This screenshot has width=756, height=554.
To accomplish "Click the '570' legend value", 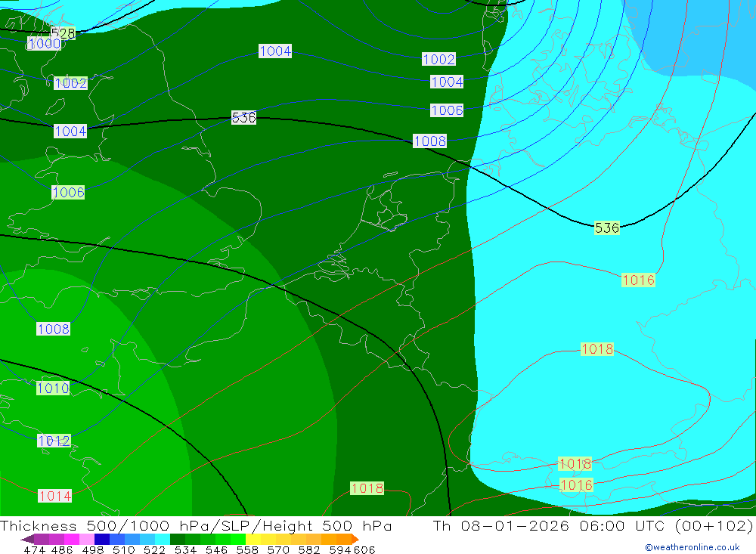I will pos(277,549).
